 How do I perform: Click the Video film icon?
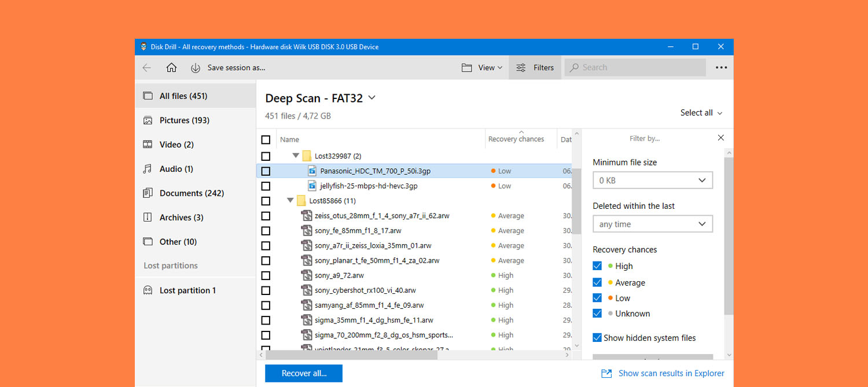[148, 145]
